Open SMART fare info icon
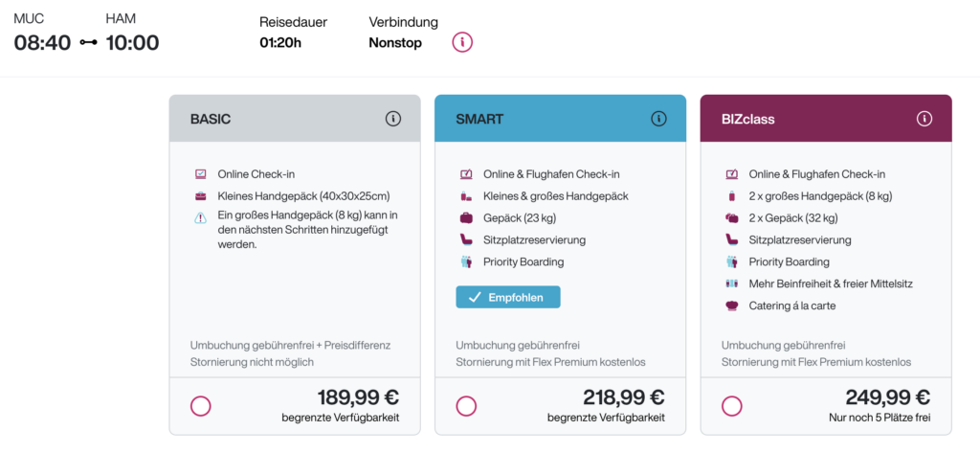Image resolution: width=980 pixels, height=453 pixels. 658,119
